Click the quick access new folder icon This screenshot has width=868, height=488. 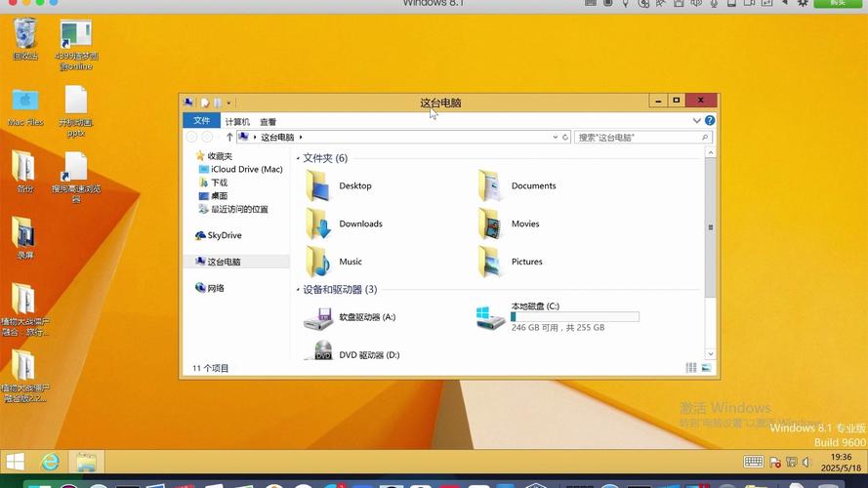[x=218, y=102]
